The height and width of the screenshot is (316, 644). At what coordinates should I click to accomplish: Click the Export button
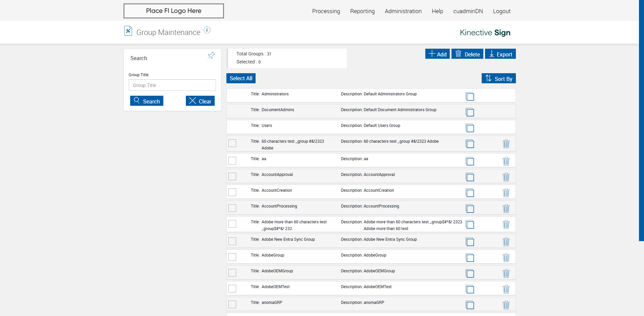pos(500,54)
